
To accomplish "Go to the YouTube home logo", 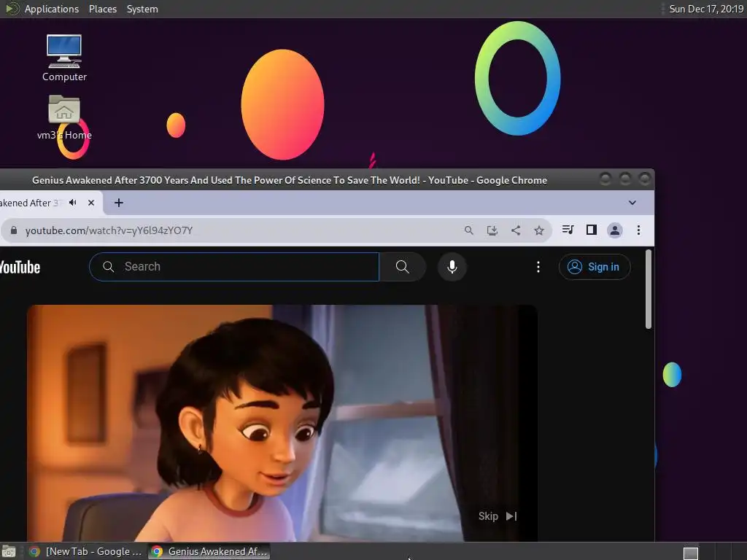I will pos(20,267).
